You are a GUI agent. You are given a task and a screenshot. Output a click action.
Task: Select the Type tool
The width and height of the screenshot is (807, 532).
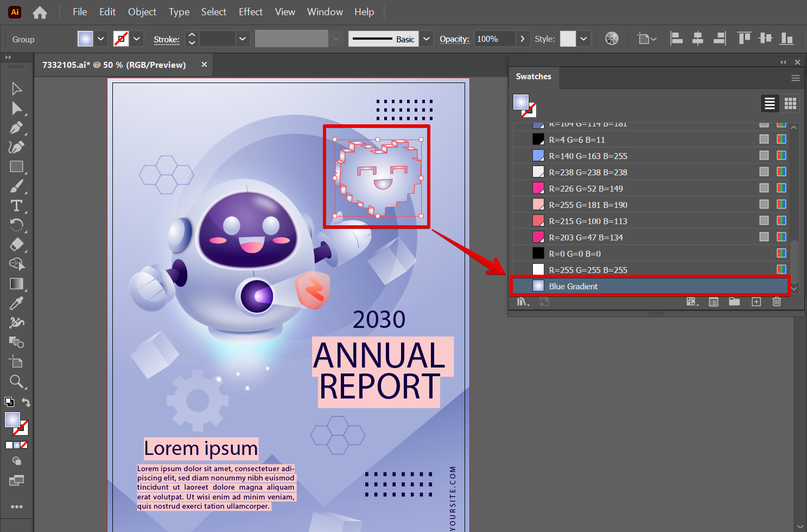pyautogui.click(x=16, y=206)
